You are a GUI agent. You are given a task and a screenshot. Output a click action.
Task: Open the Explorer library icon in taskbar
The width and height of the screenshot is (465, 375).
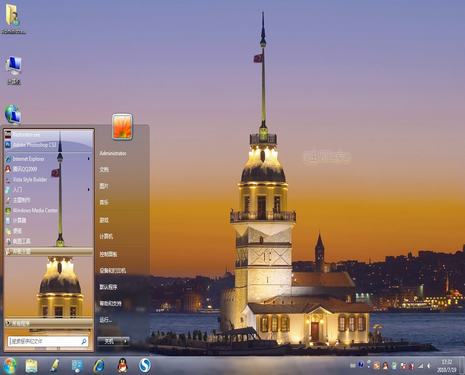pyautogui.click(x=32, y=366)
